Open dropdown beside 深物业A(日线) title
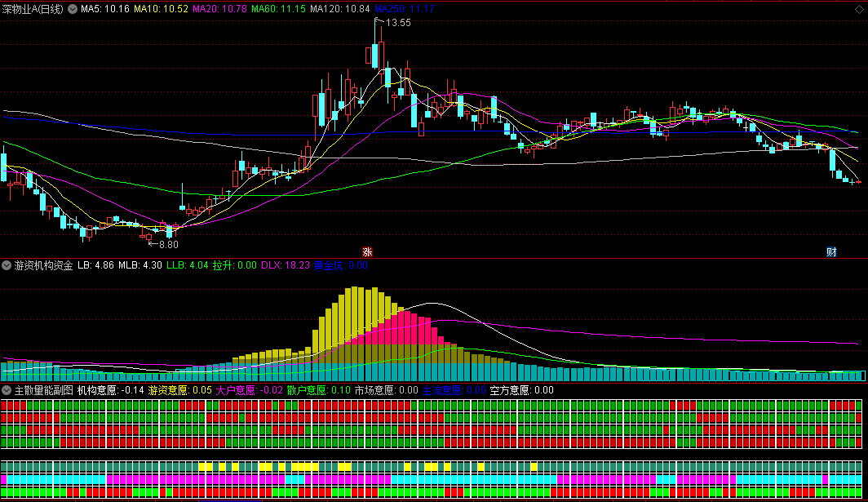The image size is (868, 502). point(73,9)
